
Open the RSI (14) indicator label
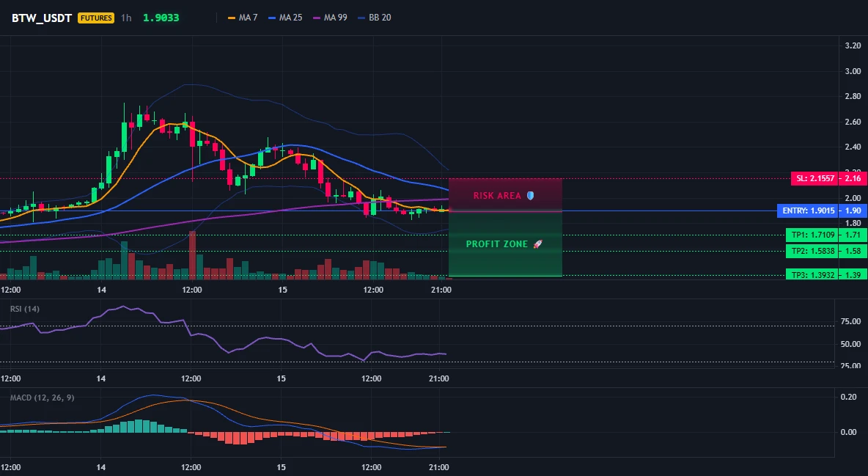point(25,309)
